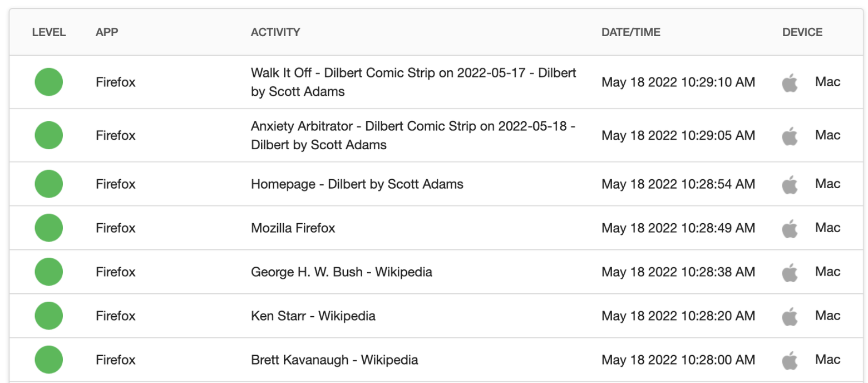Click Firefox app name in Homepage Dilbert row
868x383 pixels.
tap(116, 184)
